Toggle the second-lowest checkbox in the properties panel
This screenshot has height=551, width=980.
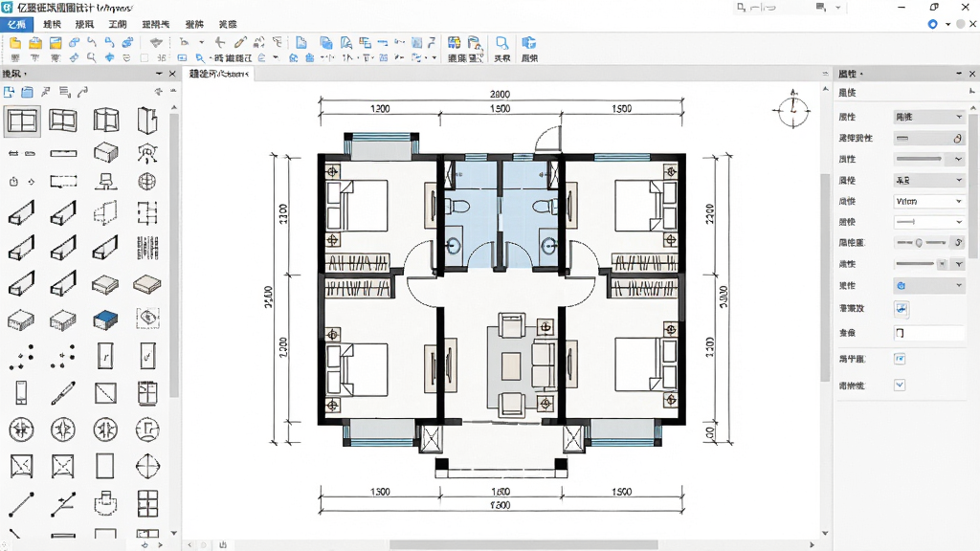[900, 359]
